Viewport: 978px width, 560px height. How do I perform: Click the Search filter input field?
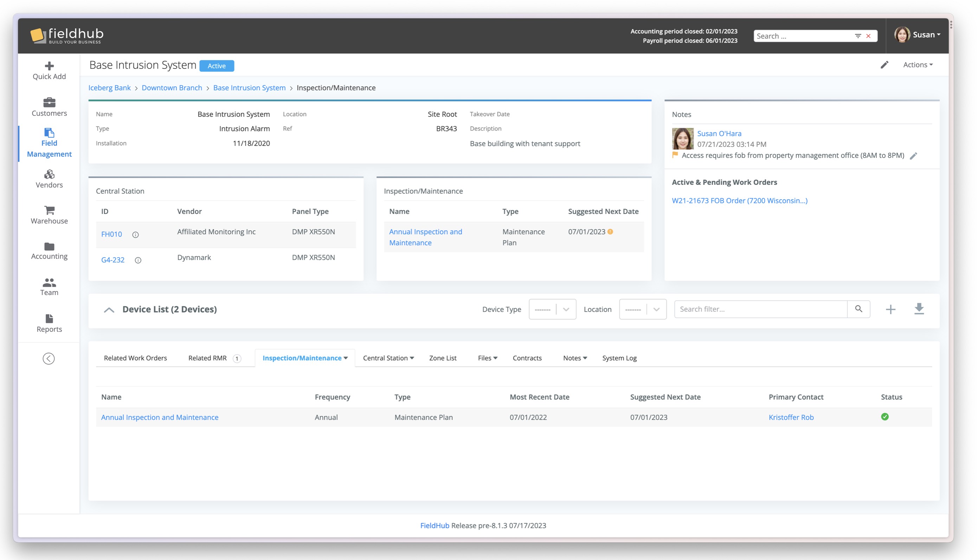pyautogui.click(x=760, y=309)
